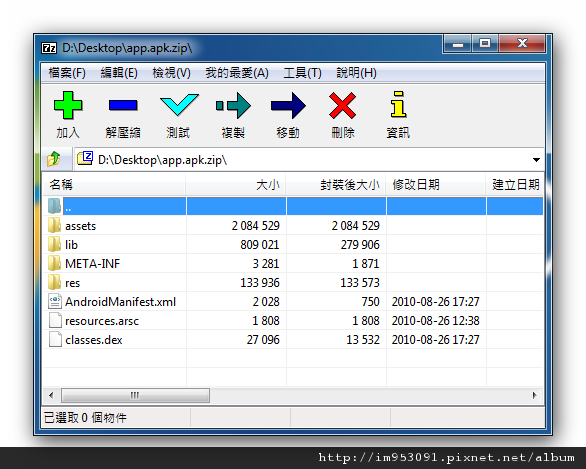
Task: Select the lib folder icon
Action: point(55,244)
